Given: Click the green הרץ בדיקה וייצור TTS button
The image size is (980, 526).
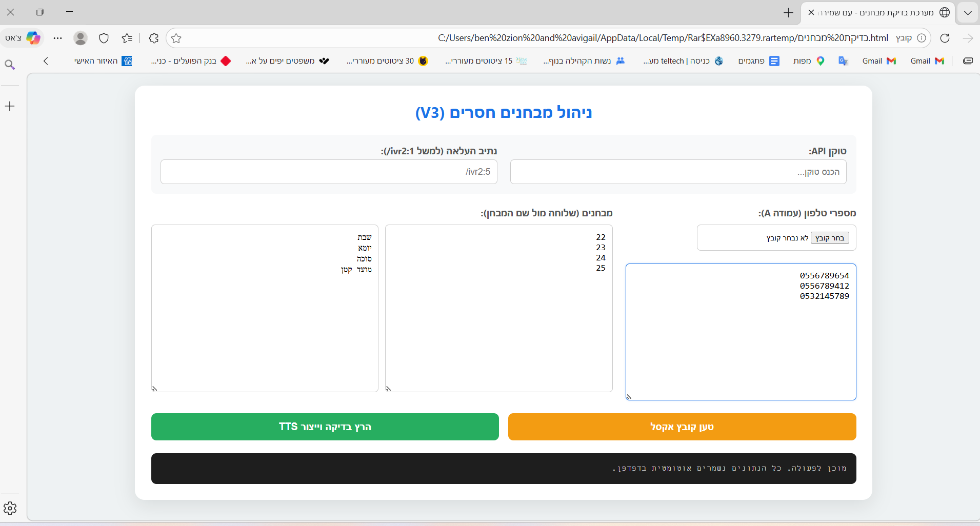Looking at the screenshot, I should (325, 427).
